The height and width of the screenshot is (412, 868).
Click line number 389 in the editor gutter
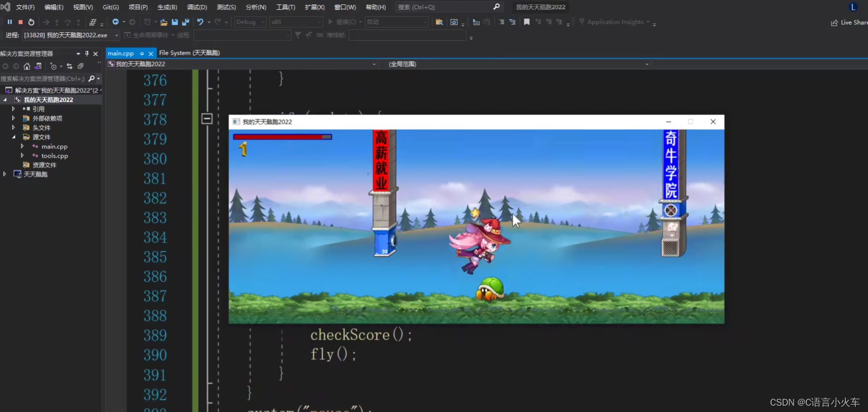coord(155,335)
